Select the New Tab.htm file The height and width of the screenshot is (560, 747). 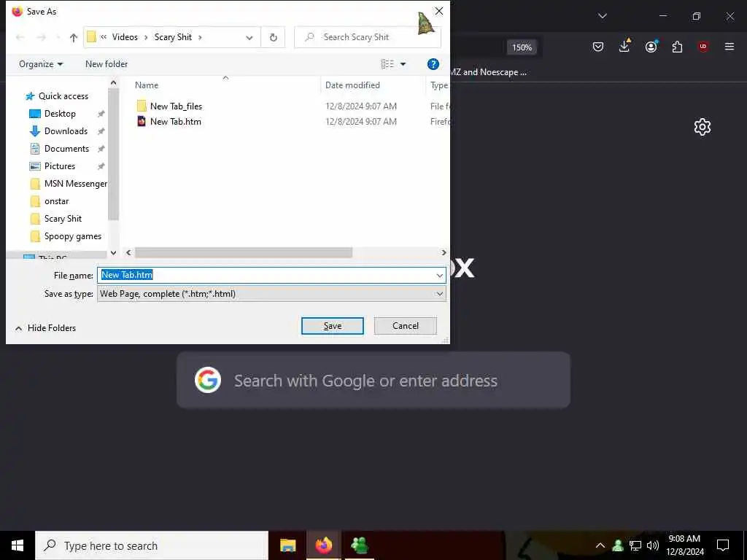tap(176, 122)
